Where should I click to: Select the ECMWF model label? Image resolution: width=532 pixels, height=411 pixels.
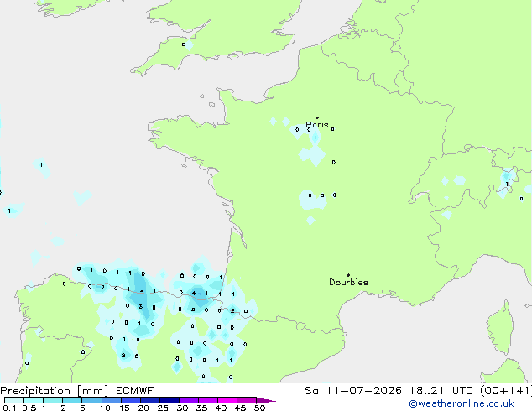pos(135,391)
